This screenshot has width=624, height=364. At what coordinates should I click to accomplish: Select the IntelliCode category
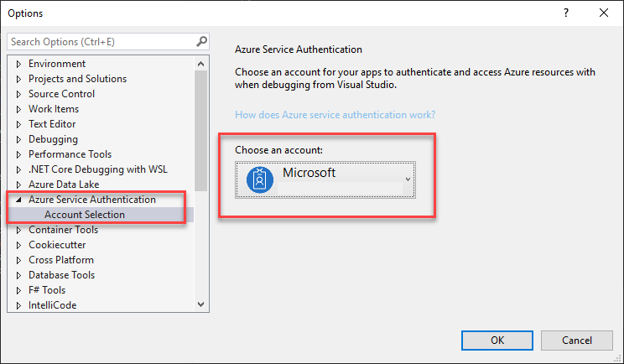pos(52,305)
